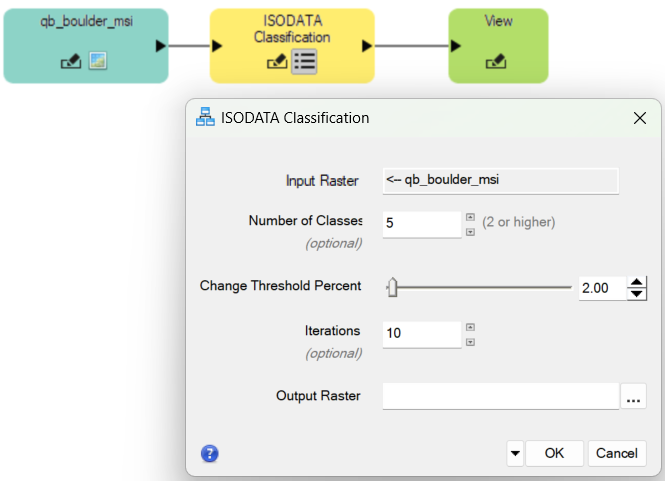
Task: Decrease the Number of Classes value
Action: (x=470, y=231)
